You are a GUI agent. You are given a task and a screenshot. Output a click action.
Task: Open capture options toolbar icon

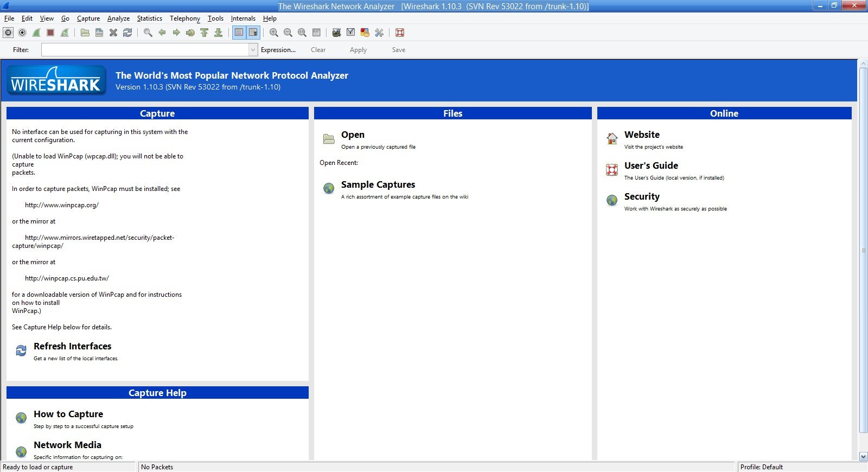click(22, 33)
